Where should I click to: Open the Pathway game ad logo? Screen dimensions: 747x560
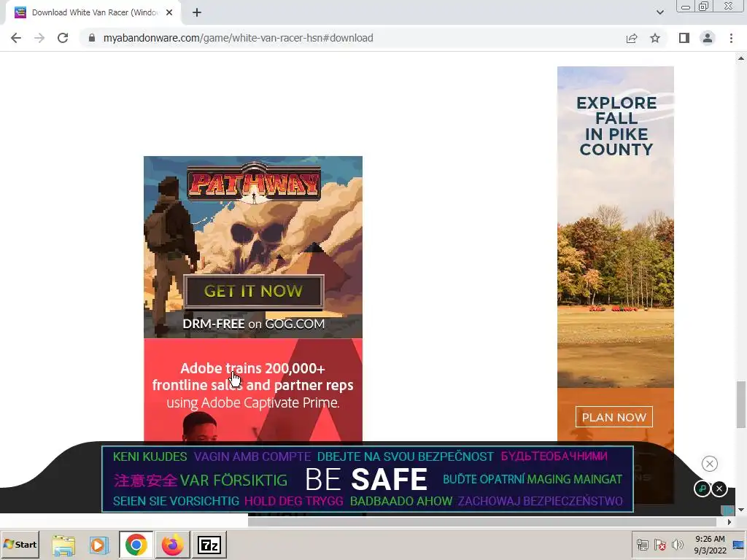[253, 183]
